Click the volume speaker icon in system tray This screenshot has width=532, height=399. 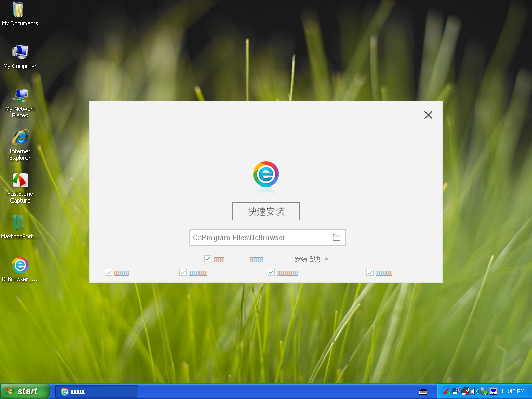475,391
